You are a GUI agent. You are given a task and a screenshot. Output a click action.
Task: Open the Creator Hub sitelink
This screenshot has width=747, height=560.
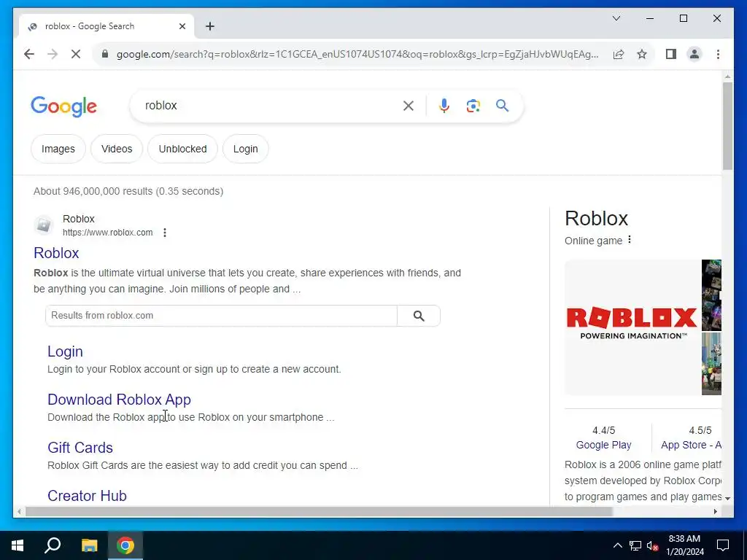click(87, 496)
